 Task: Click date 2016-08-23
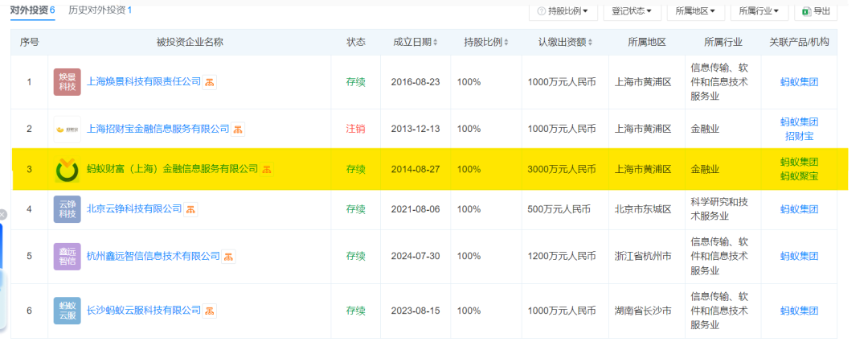tap(416, 82)
